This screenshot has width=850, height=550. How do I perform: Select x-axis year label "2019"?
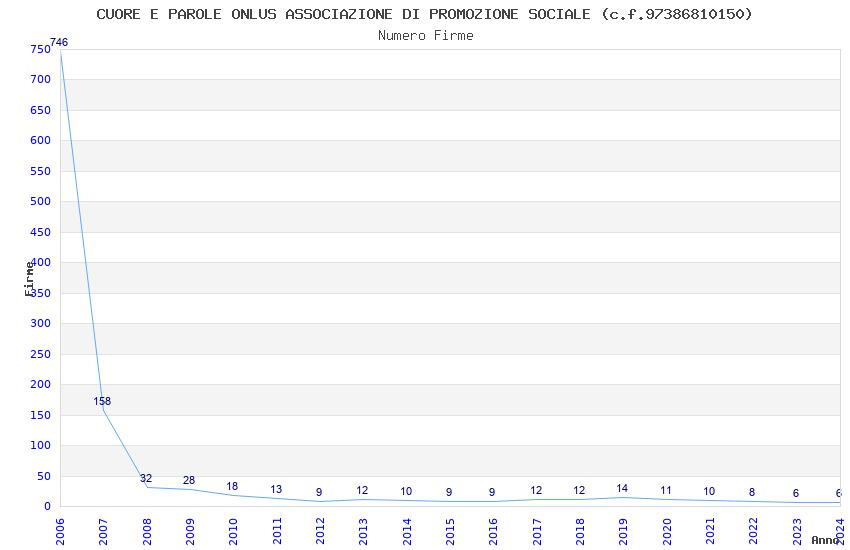pyautogui.click(x=623, y=531)
